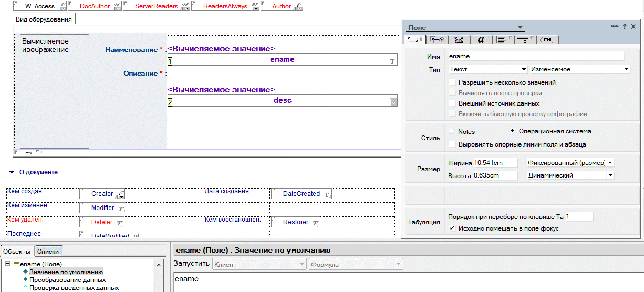Open the HTML tag properties tab
The height and width of the screenshot is (292, 644).
click(x=547, y=39)
